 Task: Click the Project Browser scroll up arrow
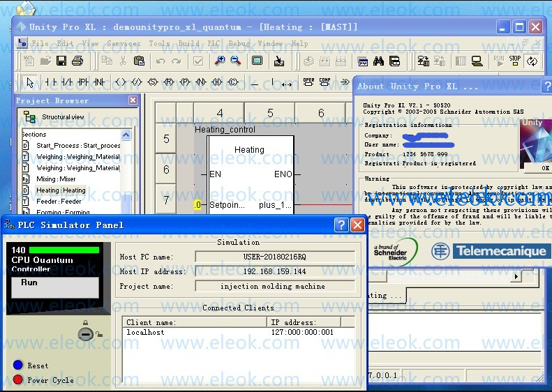126,135
